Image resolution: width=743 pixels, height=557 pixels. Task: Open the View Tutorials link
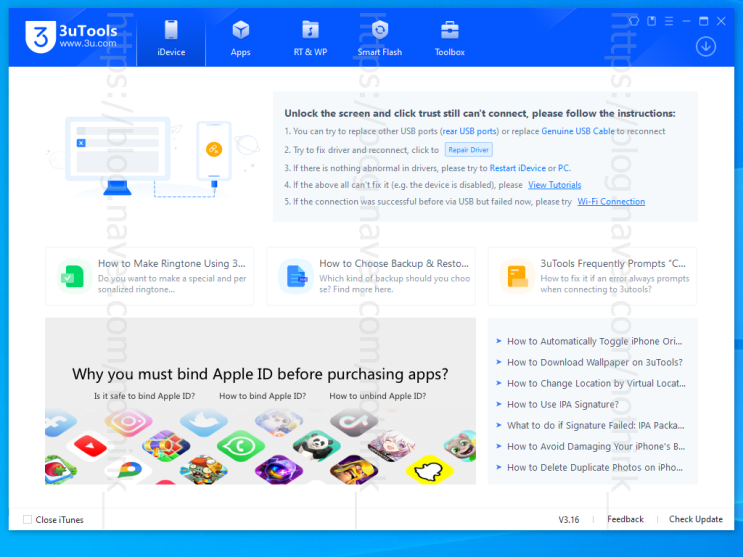pyautogui.click(x=554, y=185)
